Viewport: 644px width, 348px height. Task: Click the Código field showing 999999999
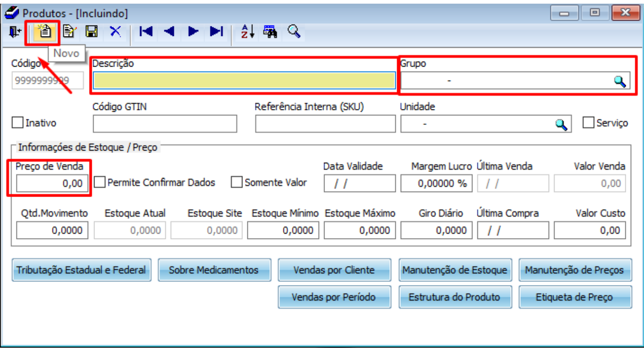click(x=47, y=81)
